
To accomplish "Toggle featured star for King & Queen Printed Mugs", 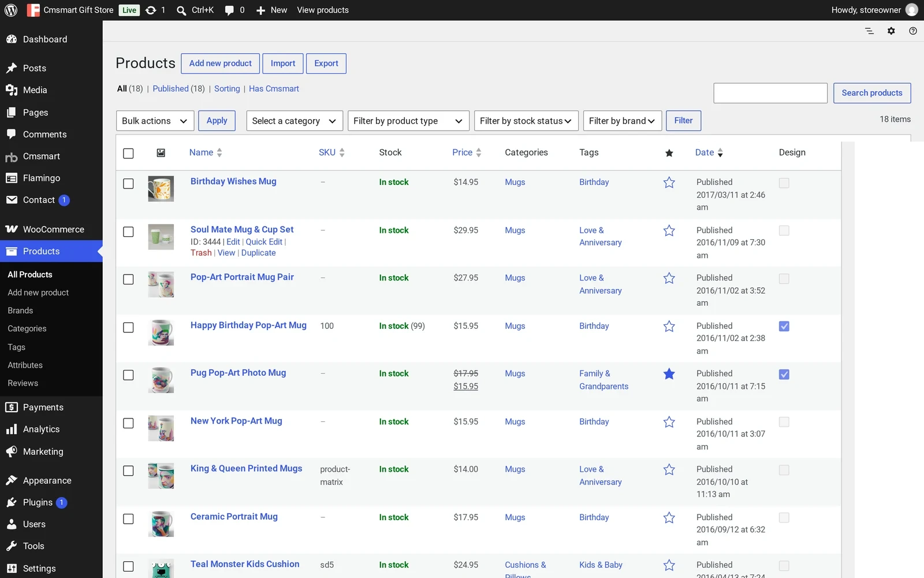I will click(669, 469).
